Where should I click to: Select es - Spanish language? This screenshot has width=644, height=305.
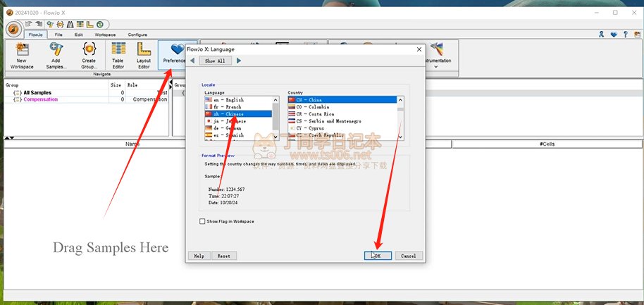coord(238,135)
